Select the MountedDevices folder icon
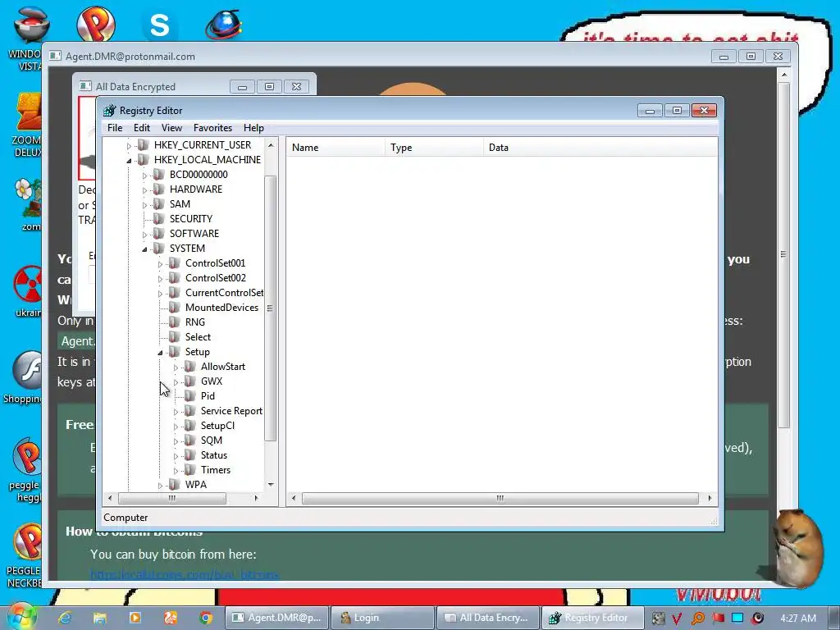This screenshot has height=630, width=840. click(x=174, y=307)
